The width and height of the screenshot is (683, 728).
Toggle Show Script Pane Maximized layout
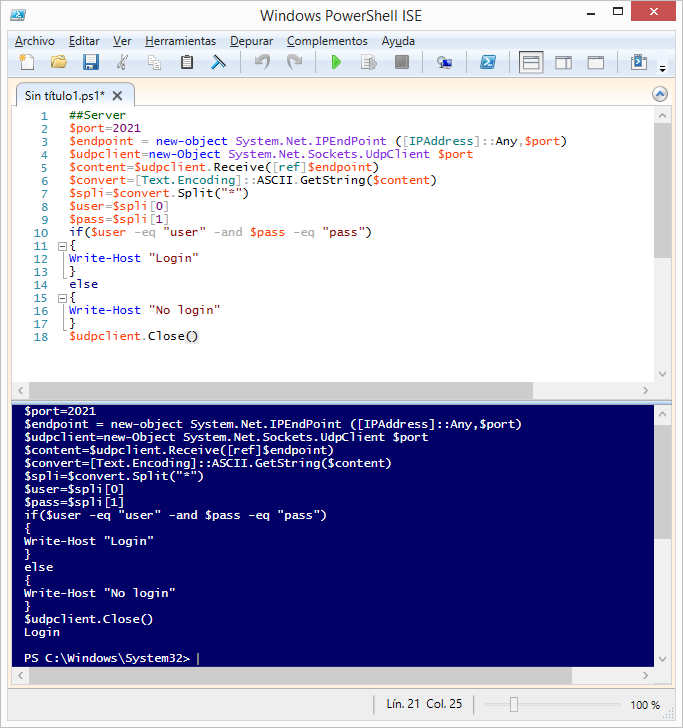pyautogui.click(x=595, y=63)
